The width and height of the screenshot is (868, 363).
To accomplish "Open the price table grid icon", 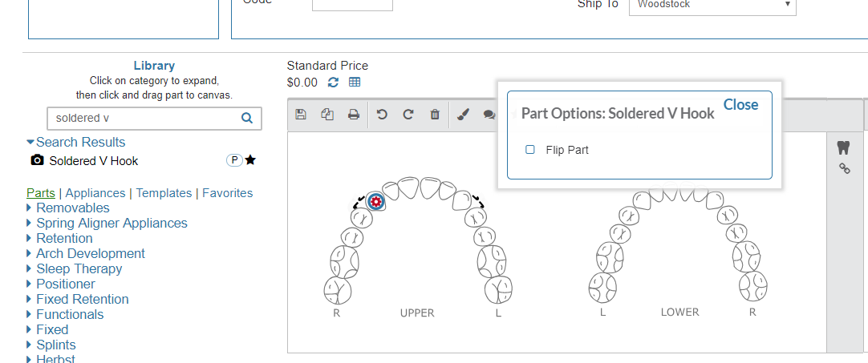I will coord(355,83).
